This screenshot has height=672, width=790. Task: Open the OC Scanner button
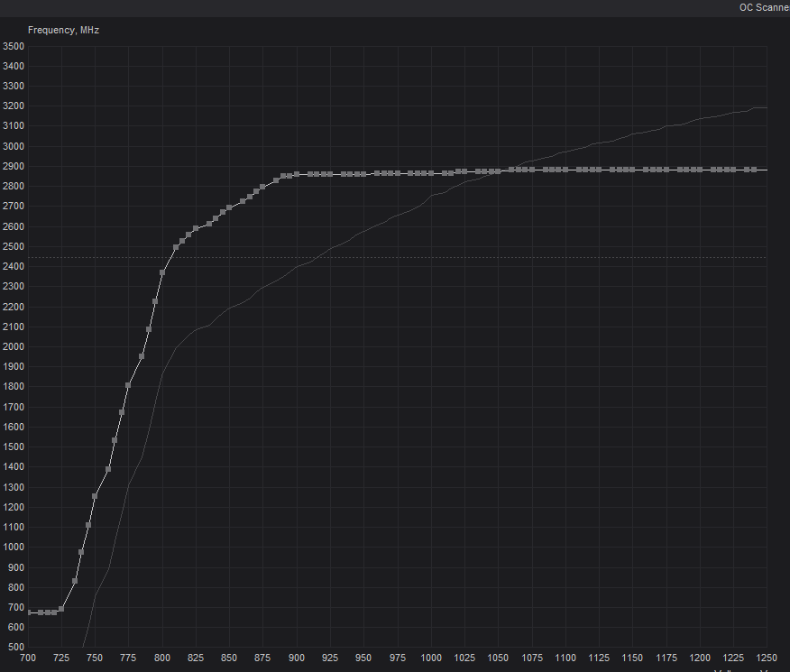pos(765,7)
